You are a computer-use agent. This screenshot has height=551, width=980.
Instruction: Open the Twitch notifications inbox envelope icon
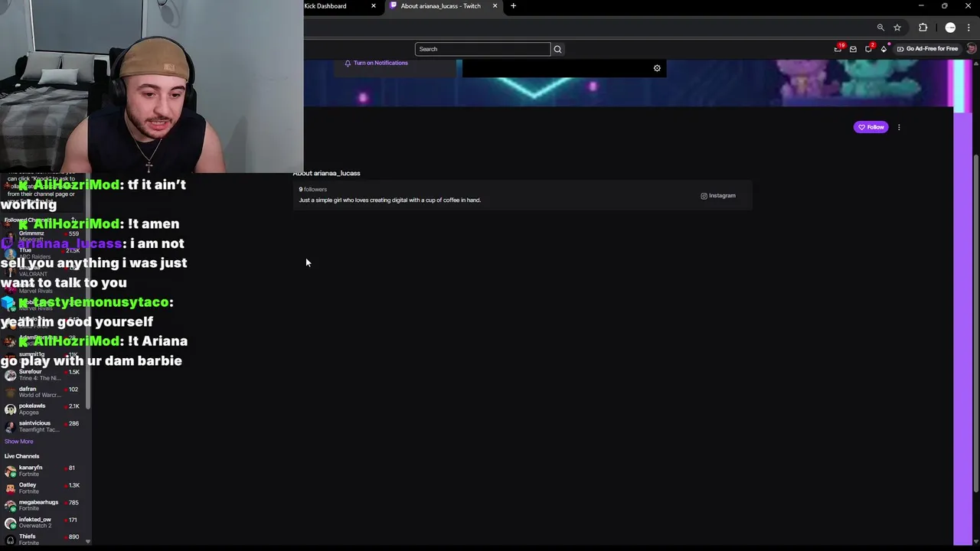pos(853,49)
